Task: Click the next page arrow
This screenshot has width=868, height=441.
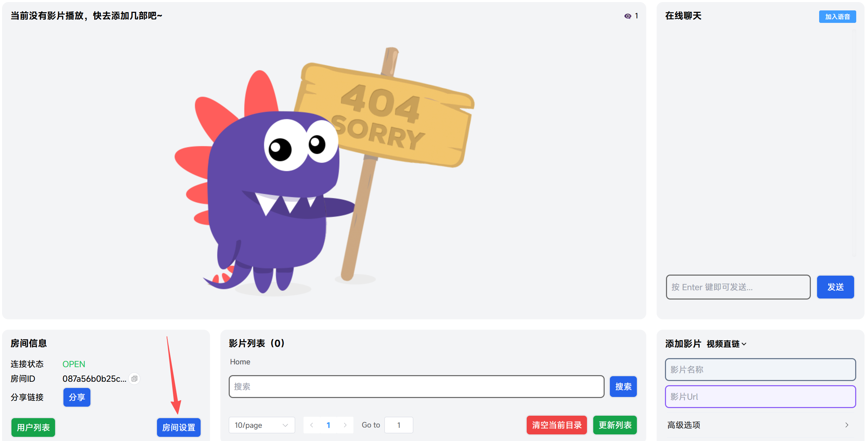Action: click(345, 425)
